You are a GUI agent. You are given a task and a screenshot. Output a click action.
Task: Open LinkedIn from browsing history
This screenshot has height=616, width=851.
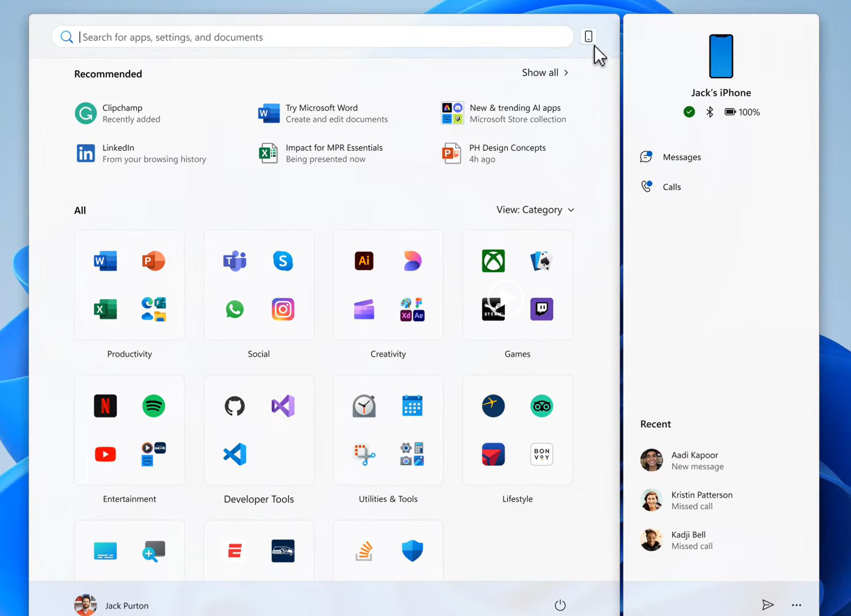click(141, 153)
